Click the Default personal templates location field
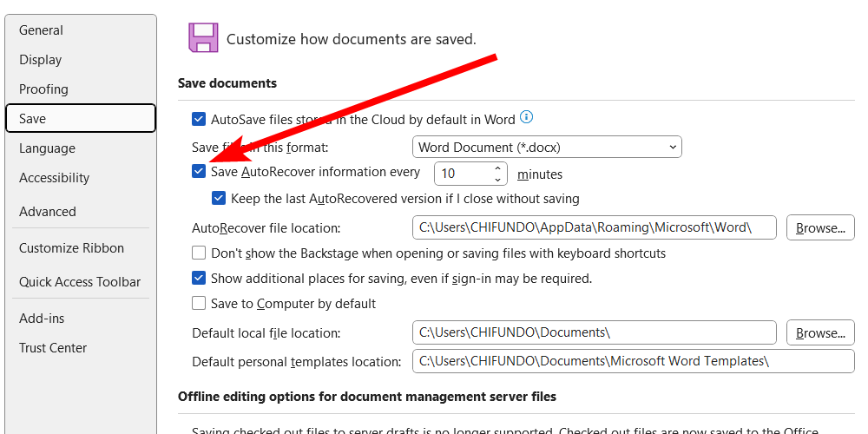868x434 pixels. 634,361
